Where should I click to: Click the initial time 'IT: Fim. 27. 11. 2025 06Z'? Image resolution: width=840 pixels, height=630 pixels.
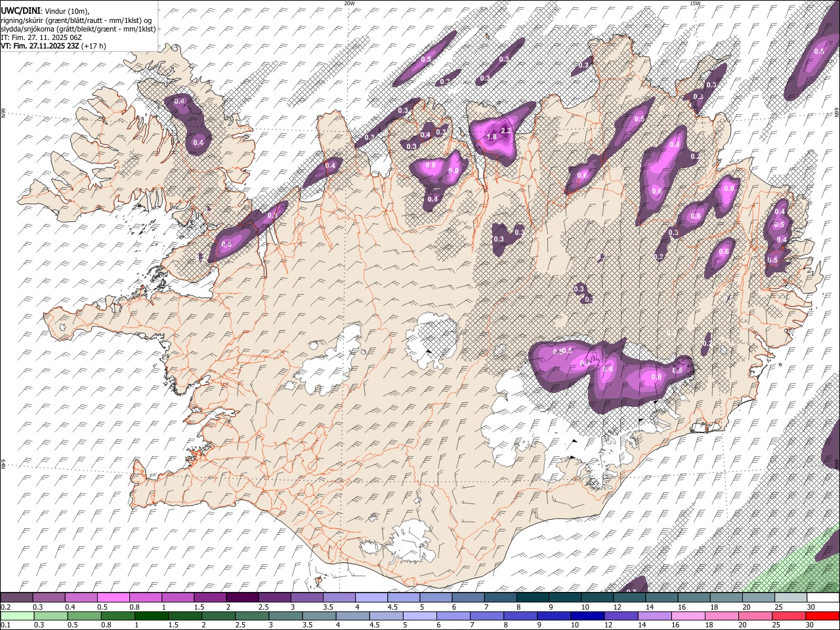point(41,37)
